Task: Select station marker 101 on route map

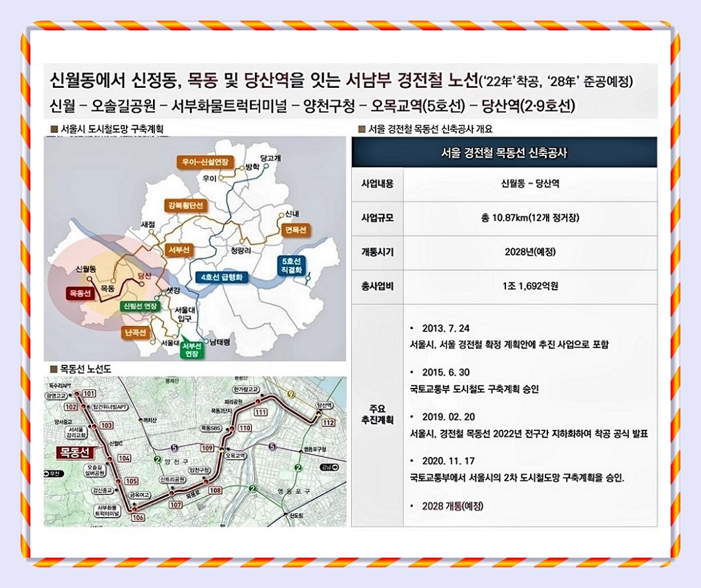Action: (x=90, y=394)
